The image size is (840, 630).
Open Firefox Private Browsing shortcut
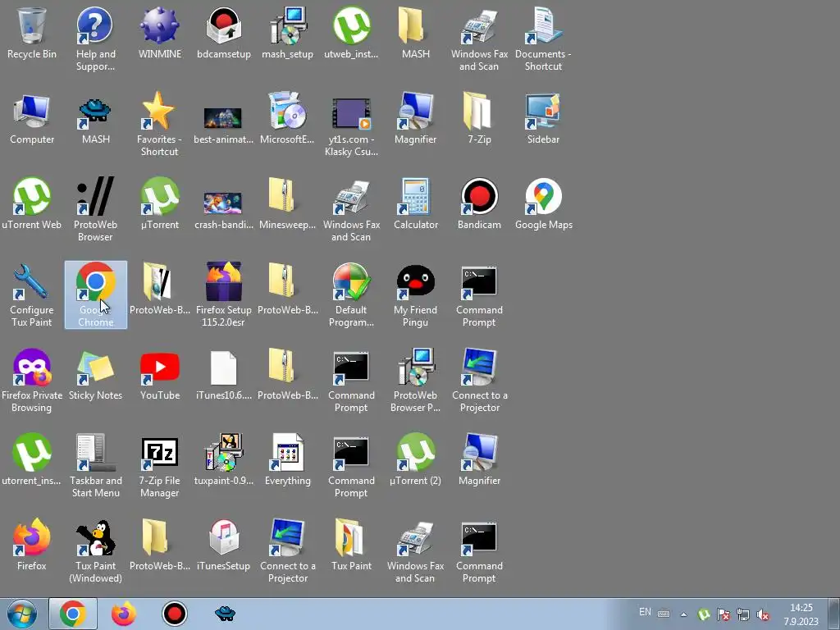(32, 379)
